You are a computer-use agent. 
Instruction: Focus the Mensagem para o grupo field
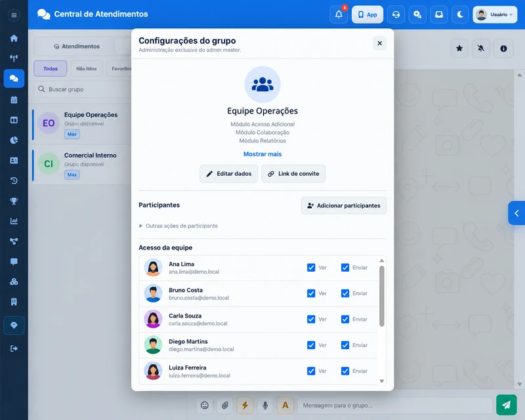click(395, 406)
